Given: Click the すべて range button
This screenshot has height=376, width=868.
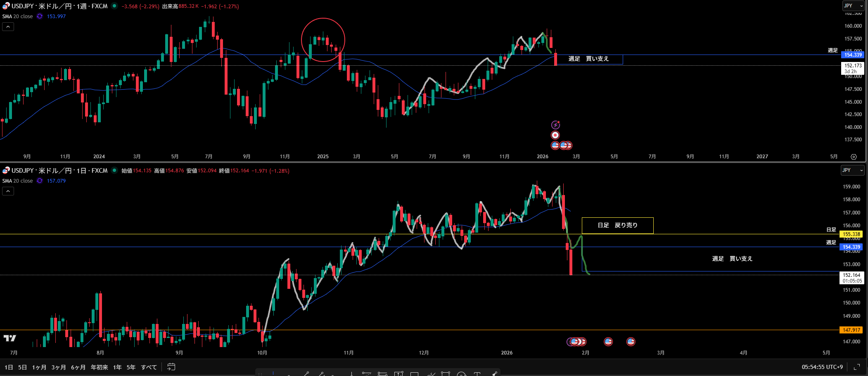Looking at the screenshot, I should [x=149, y=367].
